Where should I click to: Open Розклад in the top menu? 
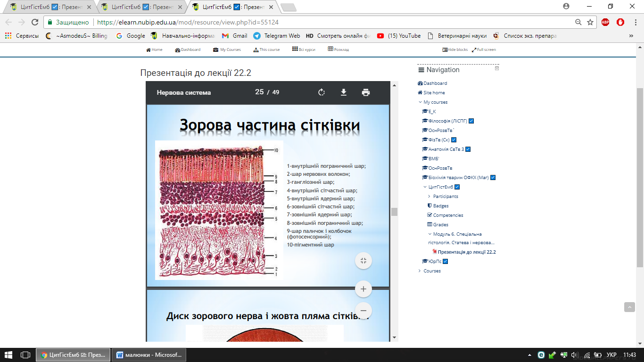tap(339, 49)
